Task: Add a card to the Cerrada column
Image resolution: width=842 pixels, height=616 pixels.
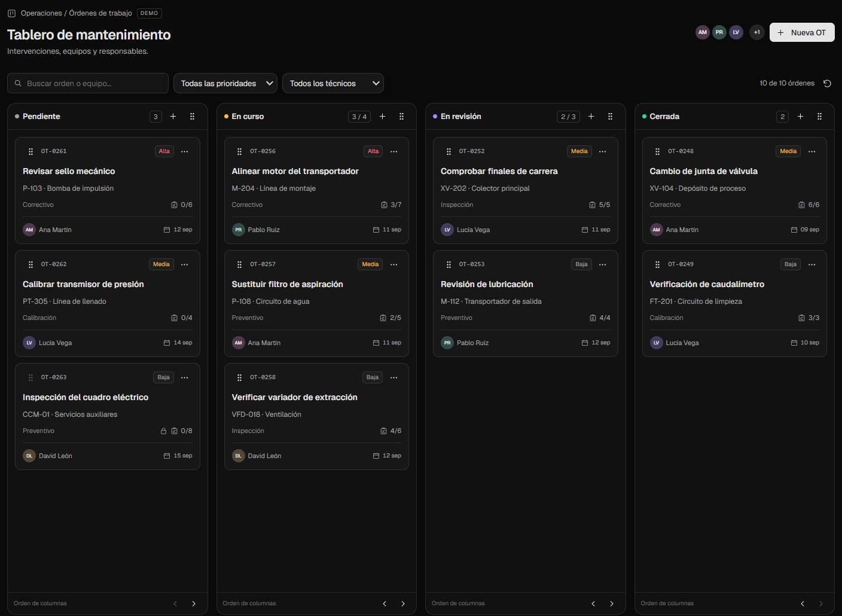Action: pyautogui.click(x=801, y=117)
